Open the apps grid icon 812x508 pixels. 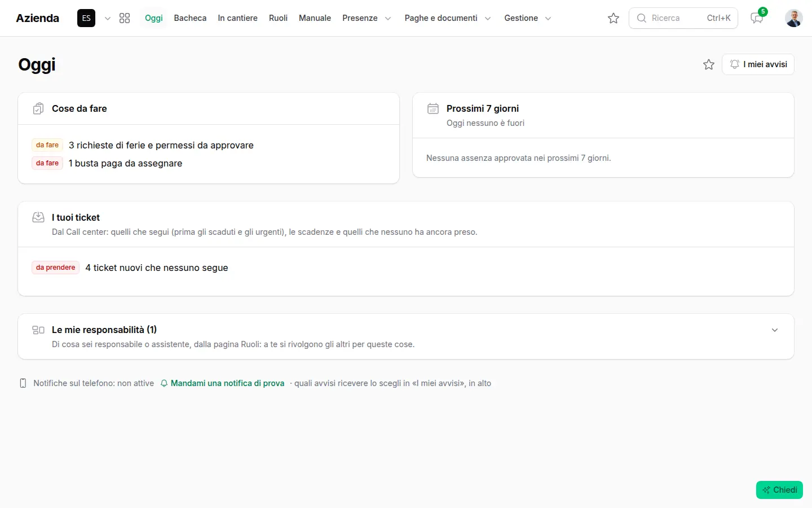pyautogui.click(x=125, y=18)
